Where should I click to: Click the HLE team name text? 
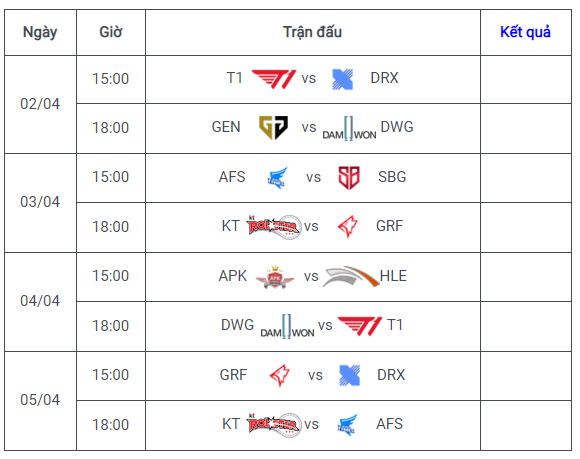click(393, 276)
